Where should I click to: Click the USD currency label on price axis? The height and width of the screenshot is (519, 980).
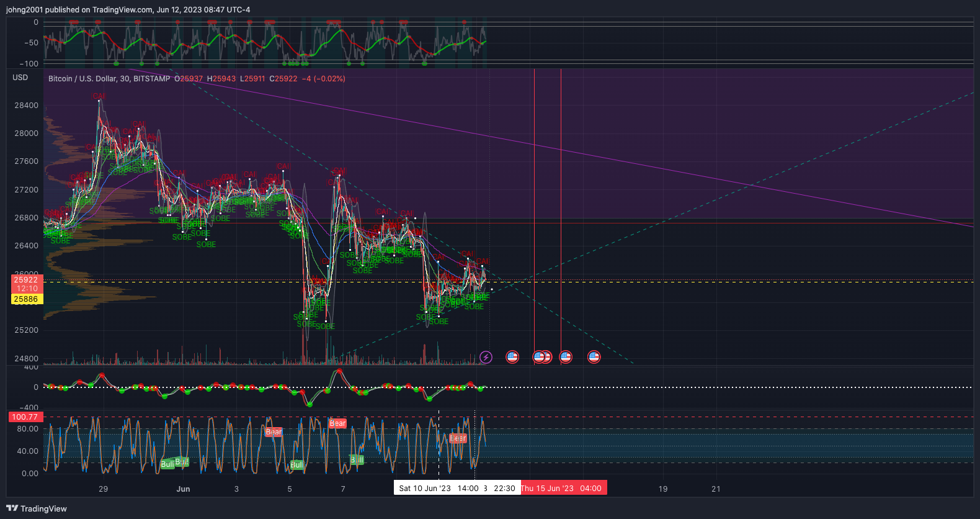click(20, 78)
